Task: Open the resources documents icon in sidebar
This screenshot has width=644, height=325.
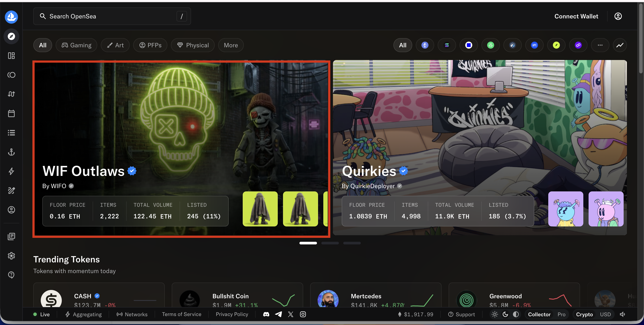Action: pos(11,237)
